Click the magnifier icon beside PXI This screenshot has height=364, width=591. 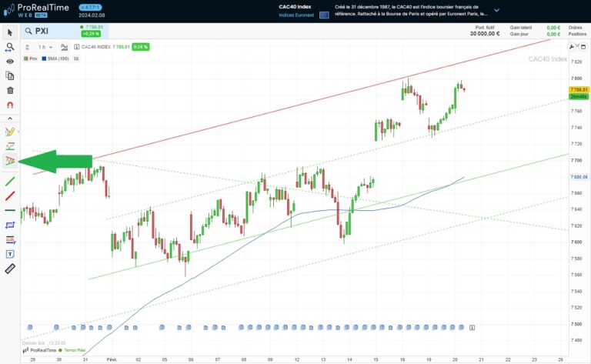pos(28,31)
